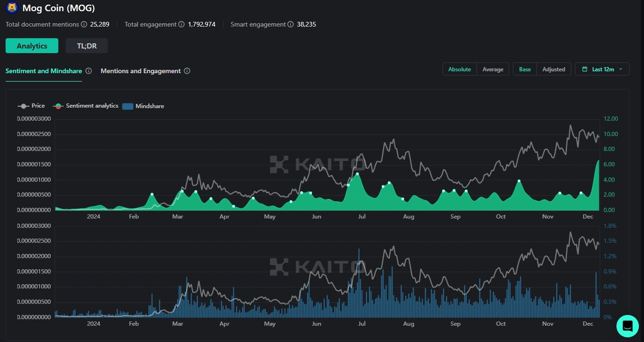Image resolution: width=644 pixels, height=342 pixels.
Task: Toggle Price series in chart legend
Action: point(31,106)
